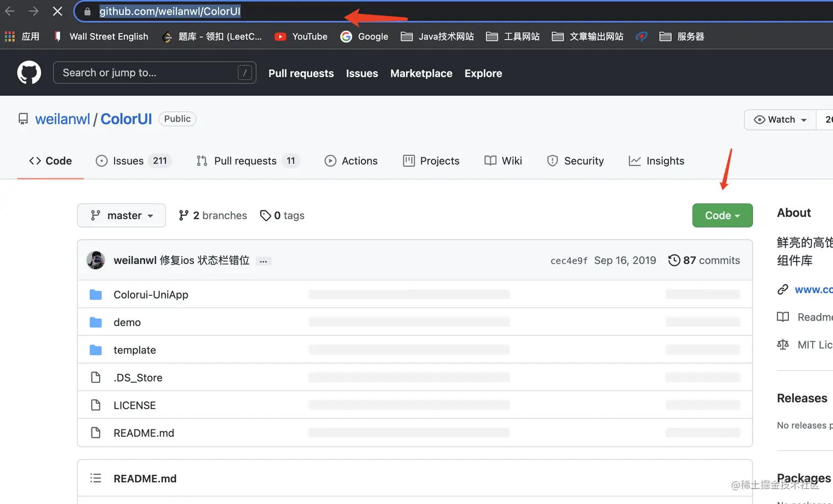
Task: Open the website link in About
Action: [813, 289]
